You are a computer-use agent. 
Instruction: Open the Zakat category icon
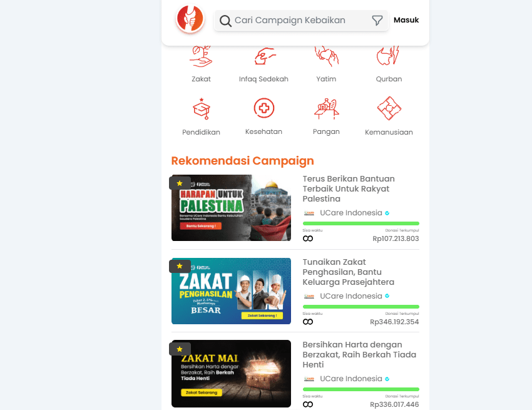coord(201,57)
